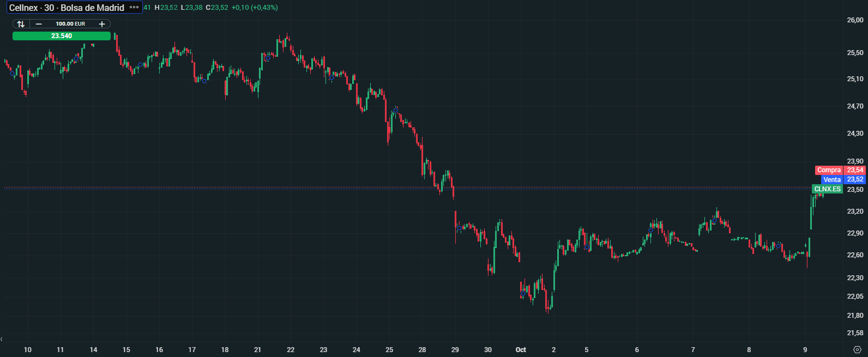This screenshot has width=868, height=357.
Task: Open chart settings hexagon icon at the bottom right
Action: (x=857, y=349)
